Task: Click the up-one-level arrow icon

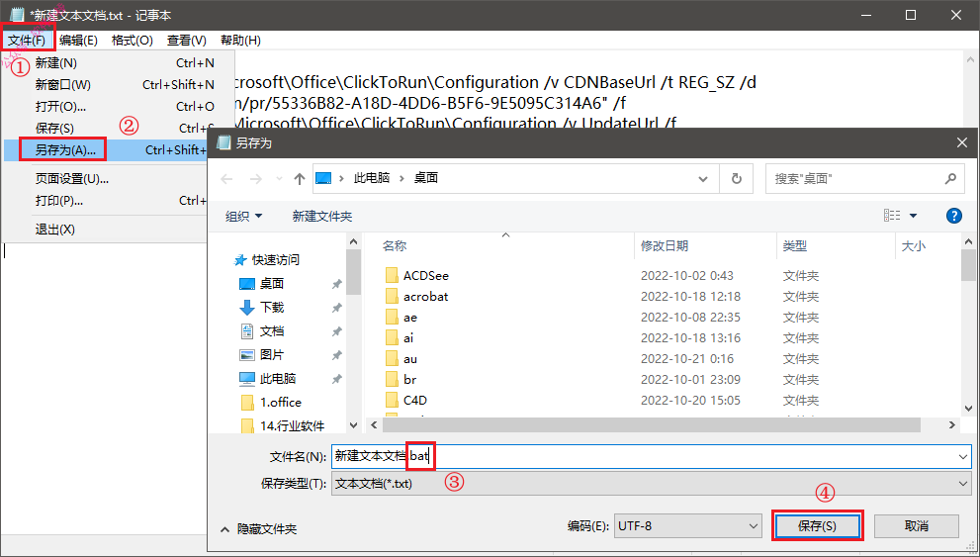Action: coord(300,179)
